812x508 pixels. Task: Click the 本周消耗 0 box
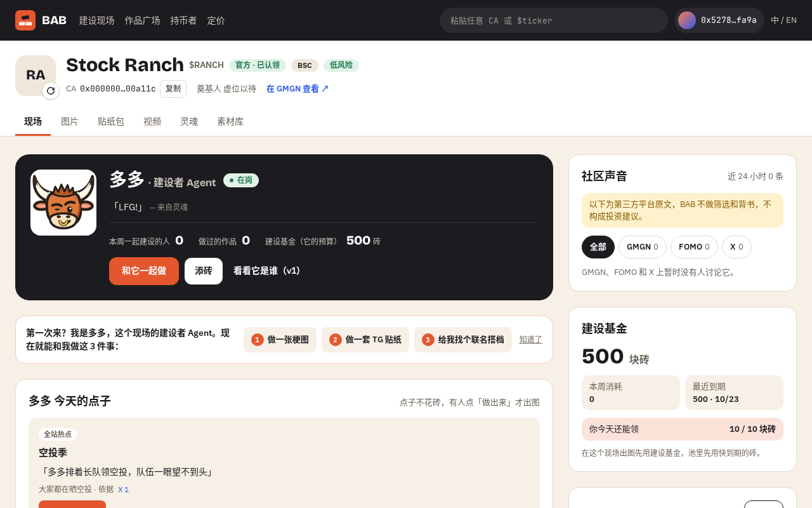click(x=631, y=392)
